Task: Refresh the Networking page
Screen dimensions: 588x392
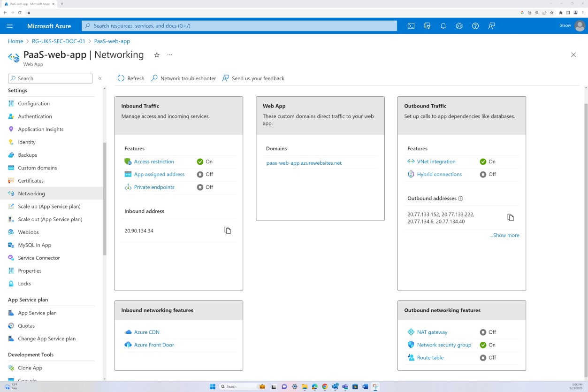Action: tap(130, 78)
